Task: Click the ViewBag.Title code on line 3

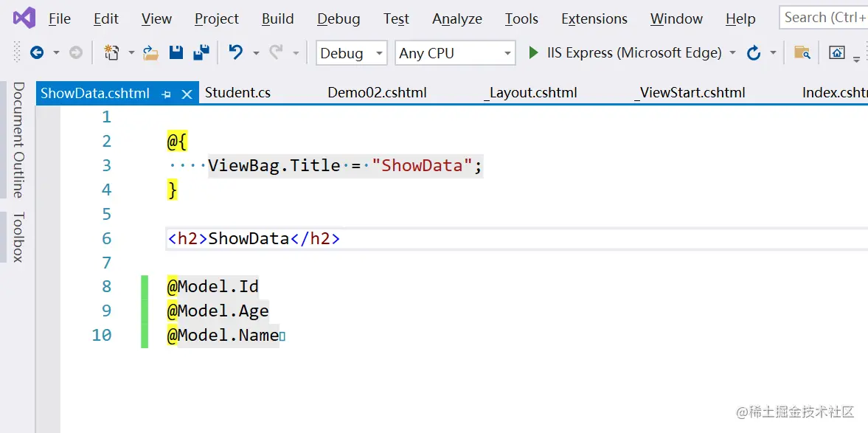Action: (x=274, y=165)
